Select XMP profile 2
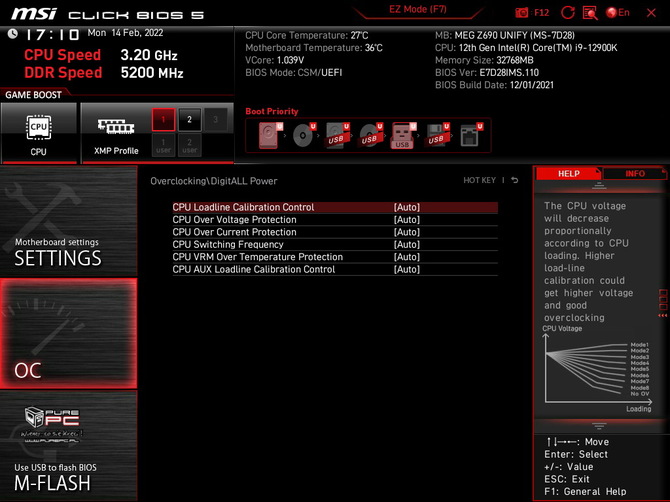This screenshot has width=670, height=502. click(x=189, y=119)
